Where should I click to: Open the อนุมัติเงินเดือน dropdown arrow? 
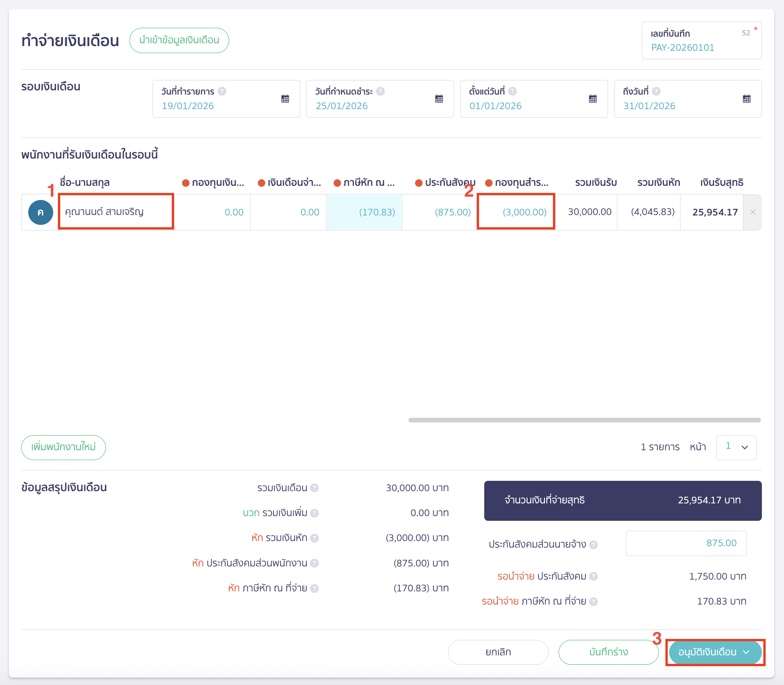746,652
